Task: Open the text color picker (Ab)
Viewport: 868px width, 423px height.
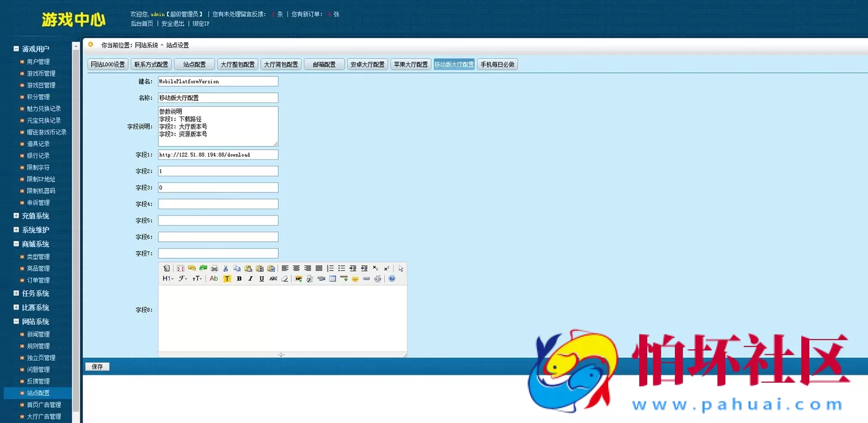Action: coord(214,279)
